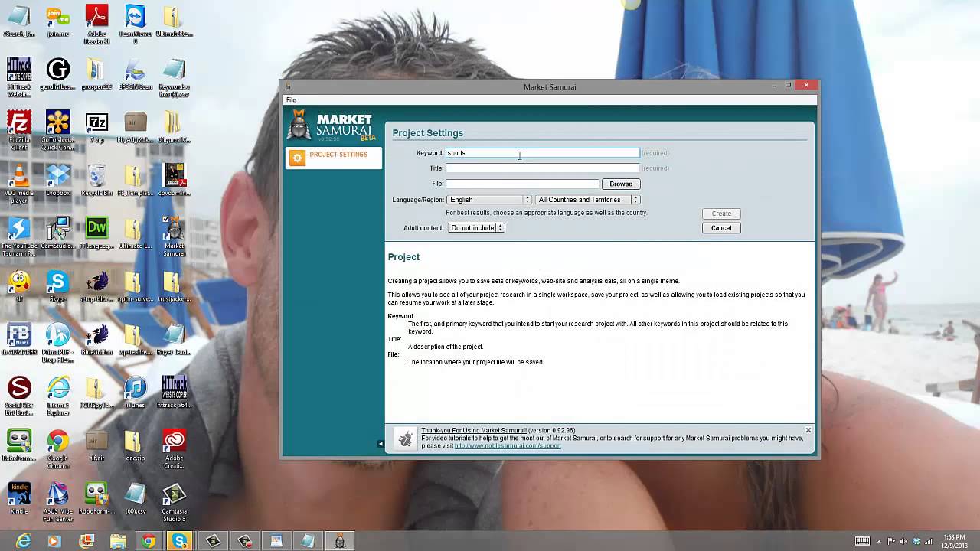Open the Skype desktop icon
The image size is (980, 551).
[x=57, y=286]
